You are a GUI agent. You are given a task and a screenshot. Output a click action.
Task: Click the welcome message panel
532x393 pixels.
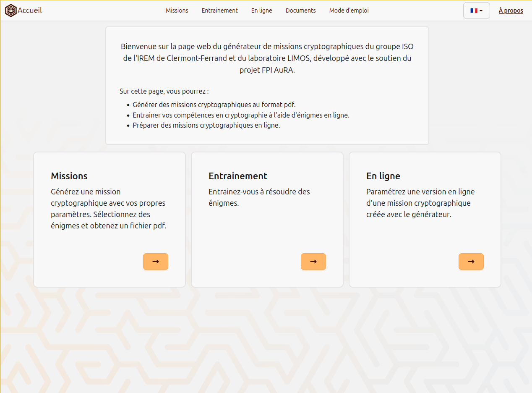click(267, 85)
